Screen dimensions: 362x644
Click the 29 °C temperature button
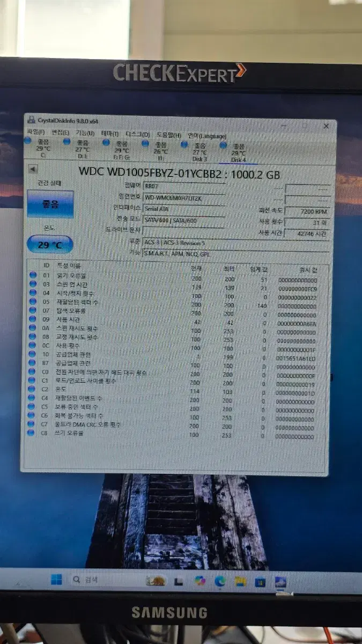click(50, 244)
